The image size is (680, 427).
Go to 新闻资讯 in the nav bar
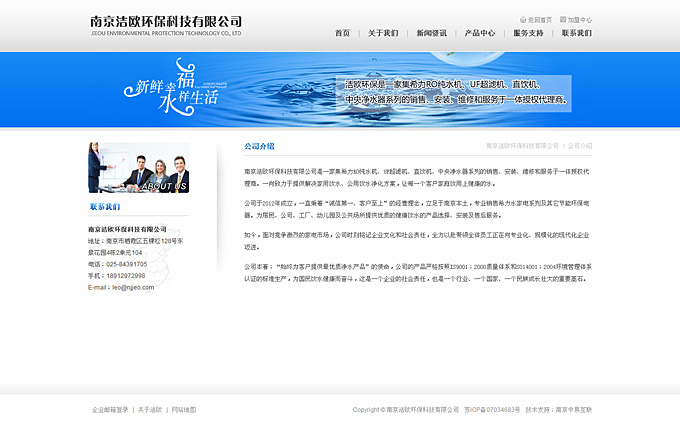(432, 33)
